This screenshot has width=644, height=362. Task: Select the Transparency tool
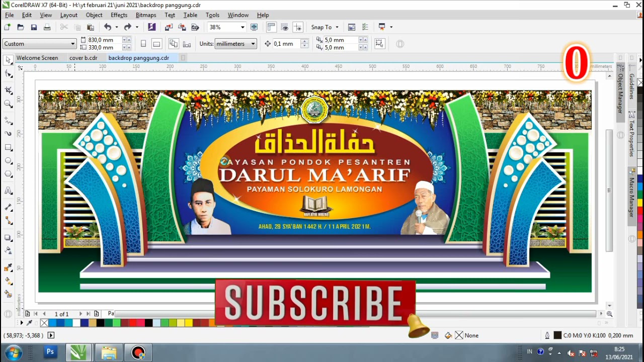point(8,250)
